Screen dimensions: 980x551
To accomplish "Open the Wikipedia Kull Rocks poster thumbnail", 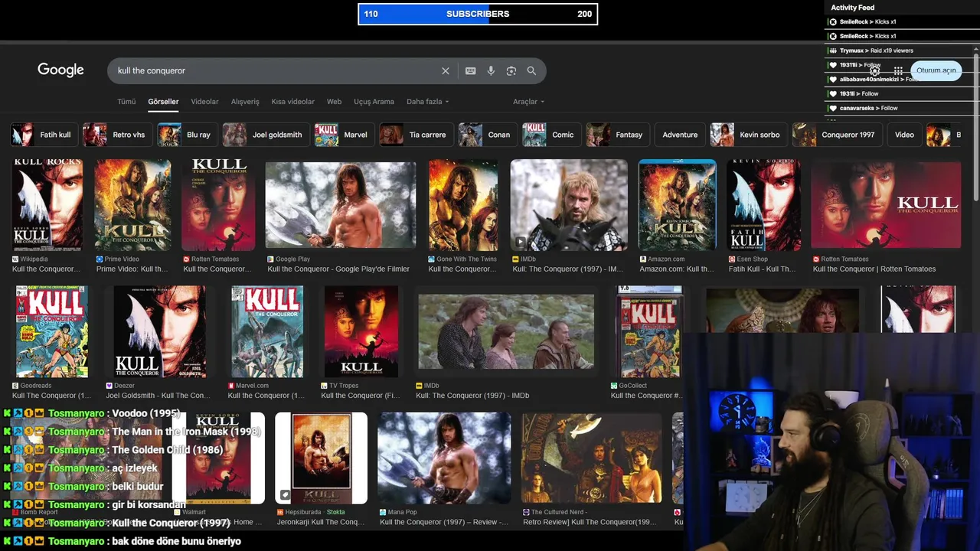I will point(47,204).
